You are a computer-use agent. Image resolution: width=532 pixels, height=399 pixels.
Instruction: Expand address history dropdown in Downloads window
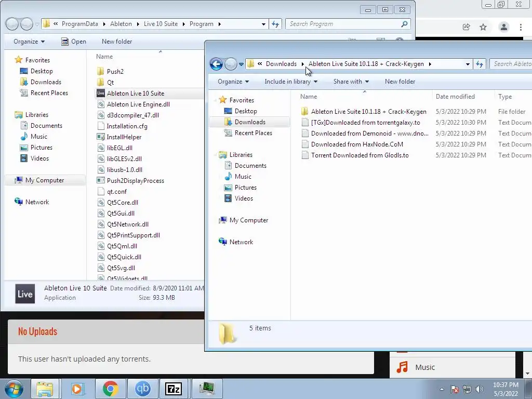coord(468,64)
